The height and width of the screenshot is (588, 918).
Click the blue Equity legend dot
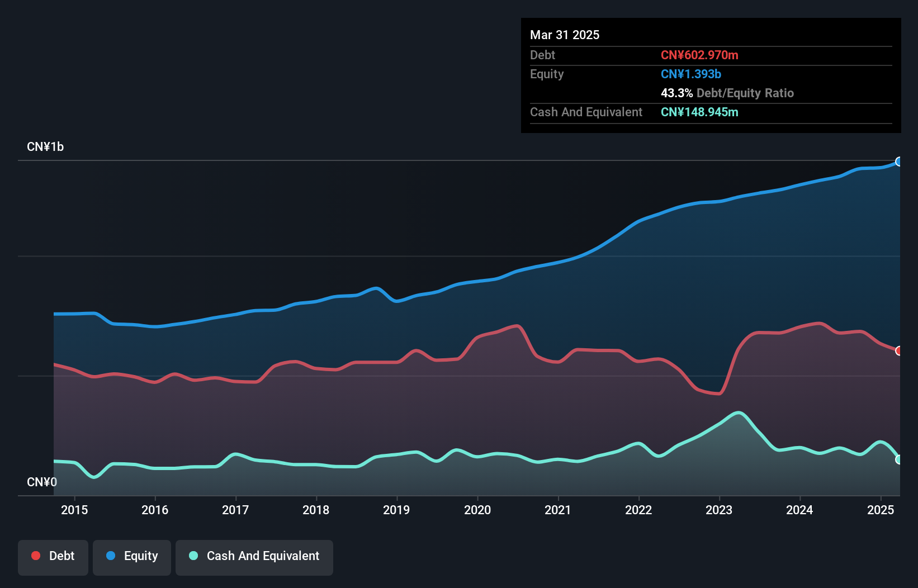[111, 556]
